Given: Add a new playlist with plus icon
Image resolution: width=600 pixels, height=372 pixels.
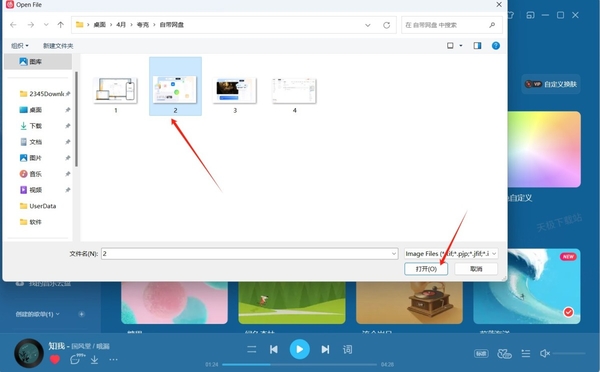Looking at the screenshot, I should 81,314.
